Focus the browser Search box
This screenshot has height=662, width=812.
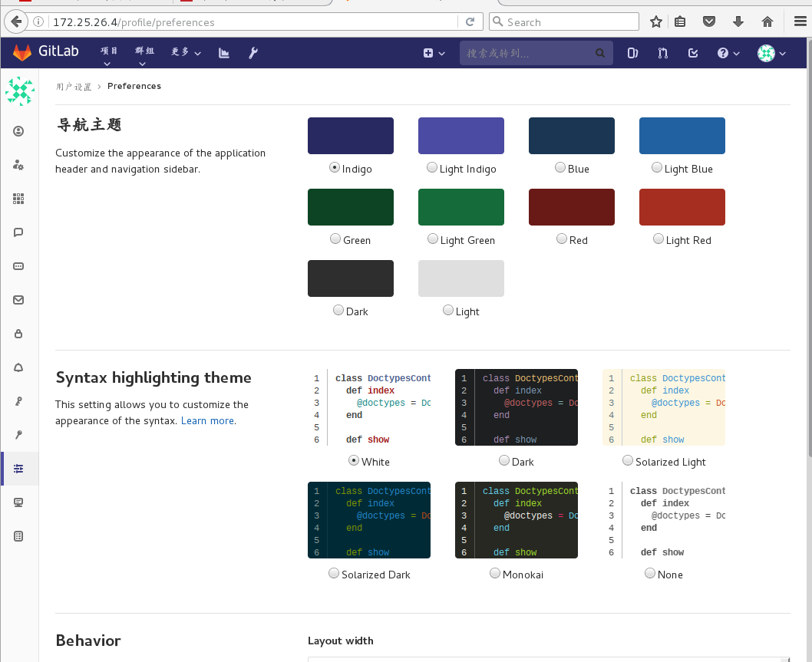click(564, 21)
